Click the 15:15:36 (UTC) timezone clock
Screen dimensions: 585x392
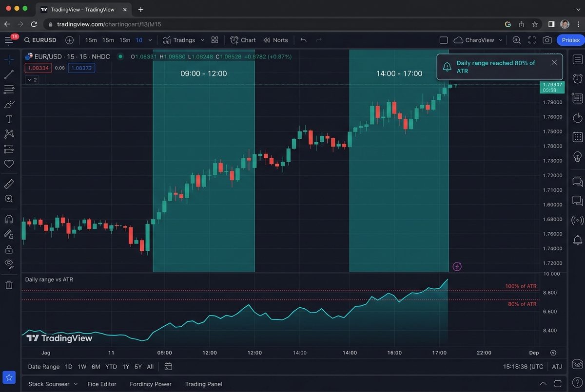[x=523, y=367]
